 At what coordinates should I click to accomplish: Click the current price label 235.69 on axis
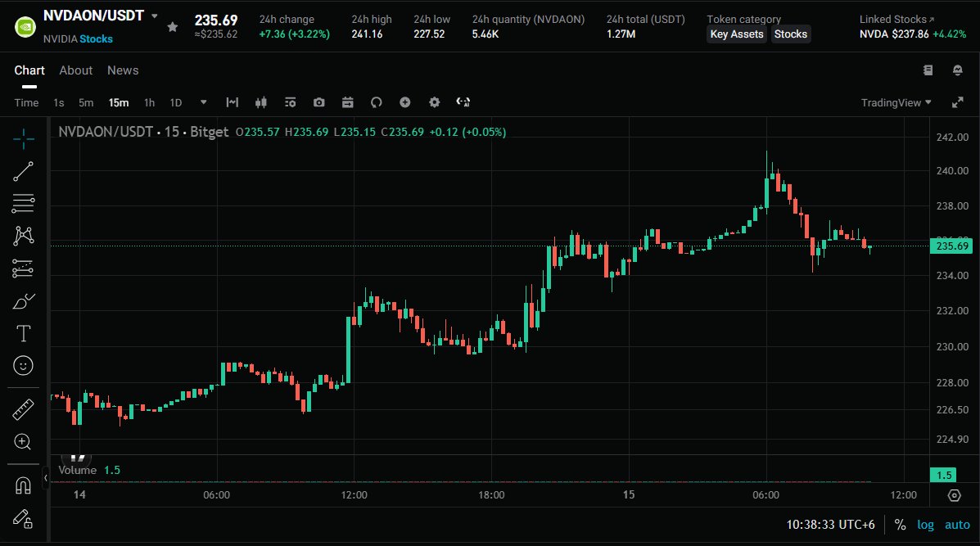951,246
